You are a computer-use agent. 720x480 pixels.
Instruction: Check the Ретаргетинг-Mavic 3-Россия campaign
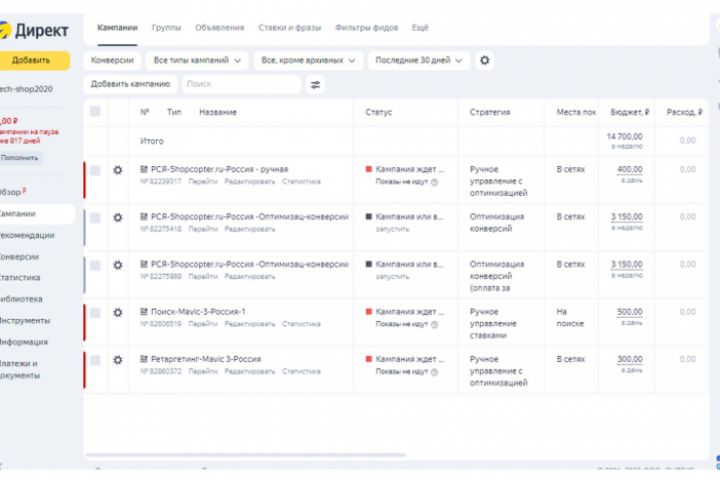point(95,360)
